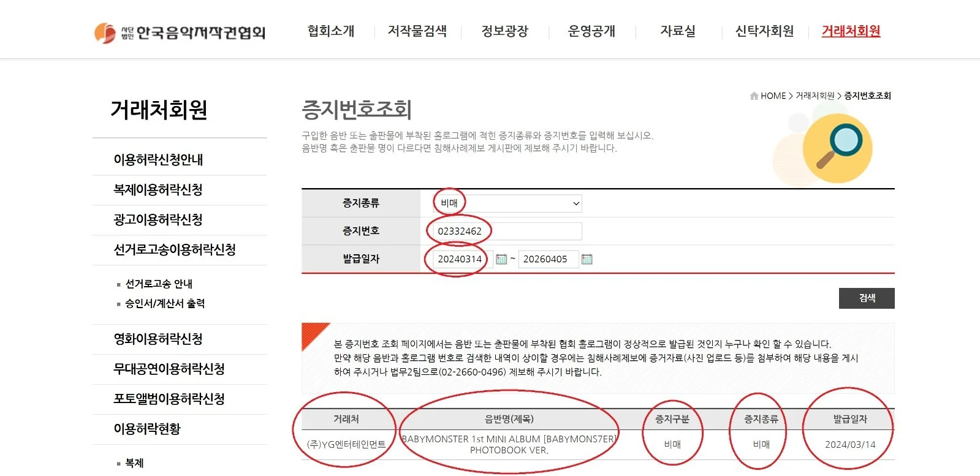Click into 증지번호 field with 02332462
The image size is (980, 476).
[508, 232]
